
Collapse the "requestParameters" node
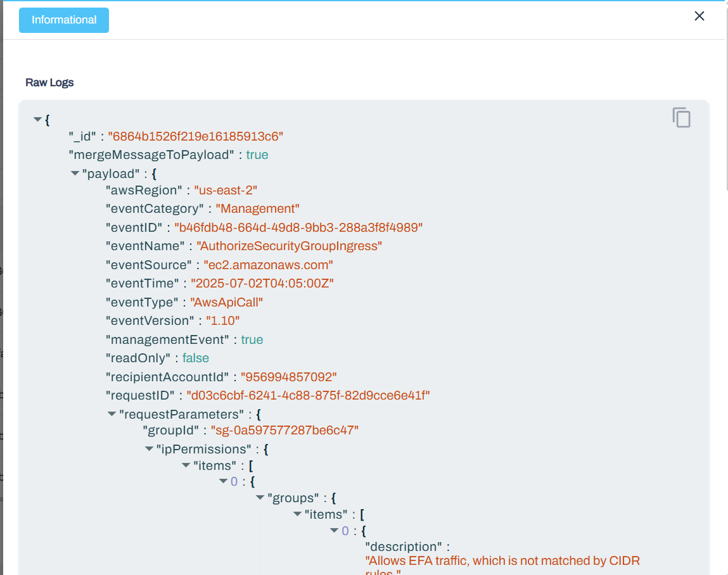pos(112,414)
